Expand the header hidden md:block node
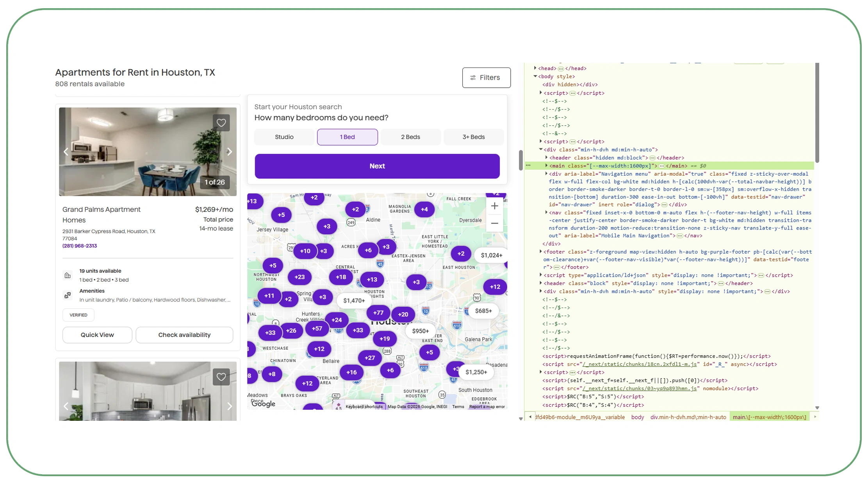This screenshot has width=868, height=484. (546, 158)
